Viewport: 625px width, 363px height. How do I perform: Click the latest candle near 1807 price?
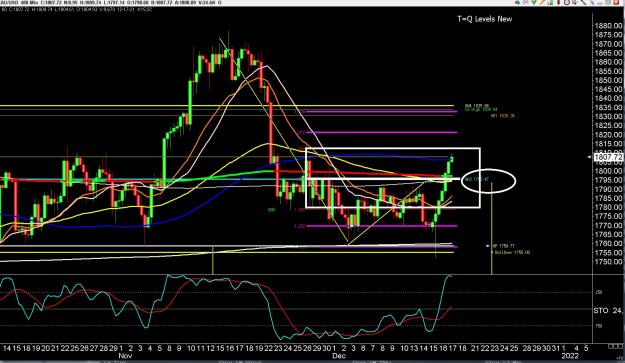click(452, 159)
